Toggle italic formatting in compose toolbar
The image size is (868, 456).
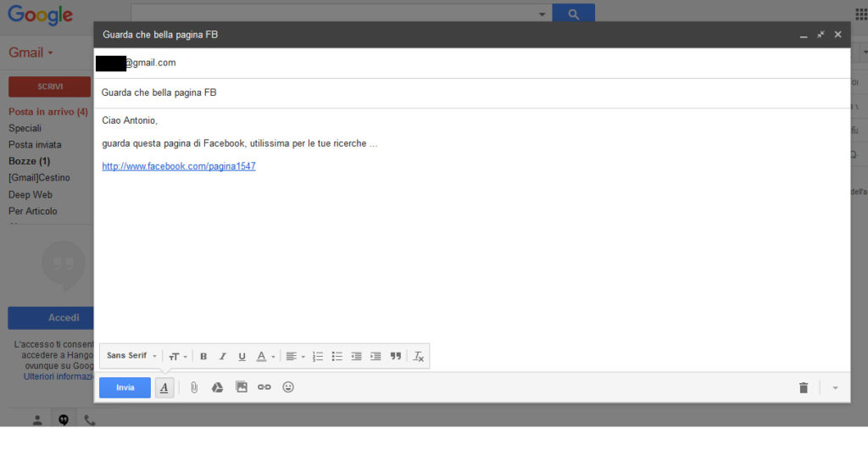pos(223,356)
